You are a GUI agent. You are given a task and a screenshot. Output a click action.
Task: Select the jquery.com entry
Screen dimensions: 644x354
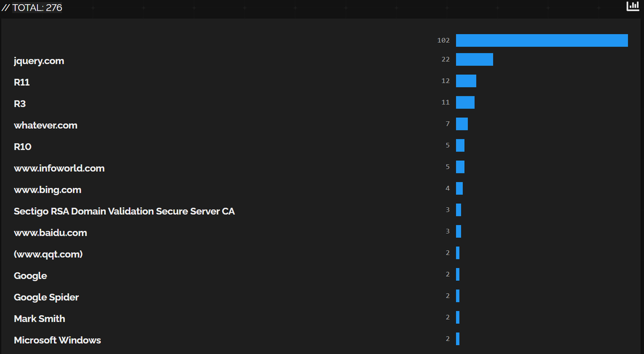(39, 60)
